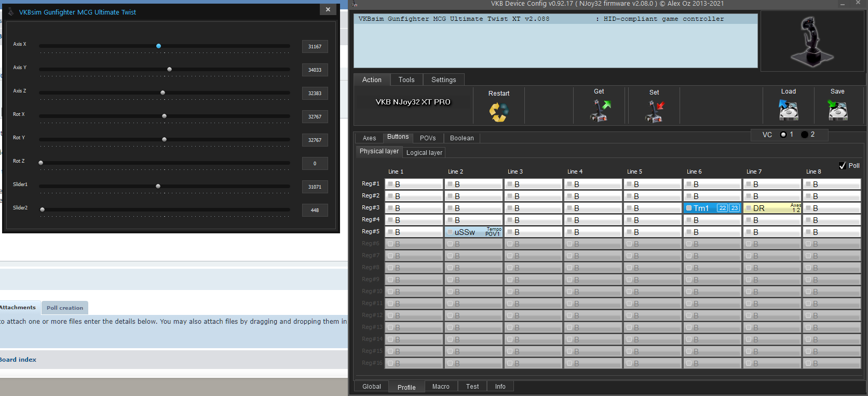
Task: Click Reg#1 Line 1 B button cell
Action: [x=414, y=184]
